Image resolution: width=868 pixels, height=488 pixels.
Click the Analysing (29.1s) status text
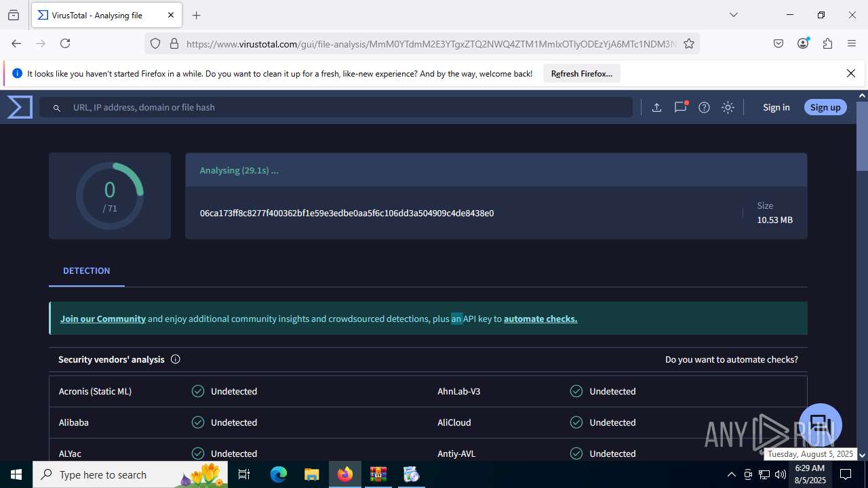(239, 170)
